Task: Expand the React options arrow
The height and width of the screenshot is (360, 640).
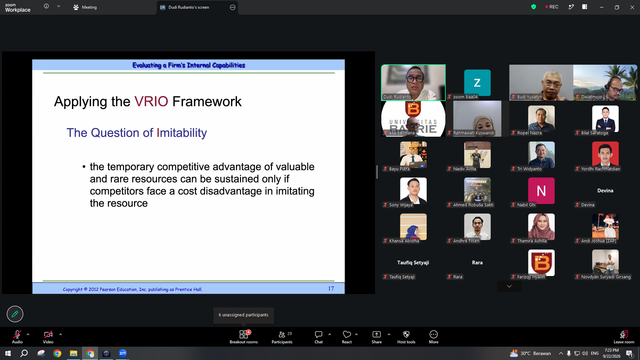Action: [356, 334]
